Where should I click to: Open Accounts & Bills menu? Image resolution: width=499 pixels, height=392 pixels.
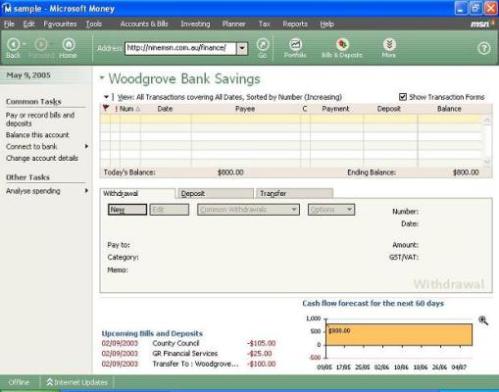[144, 24]
